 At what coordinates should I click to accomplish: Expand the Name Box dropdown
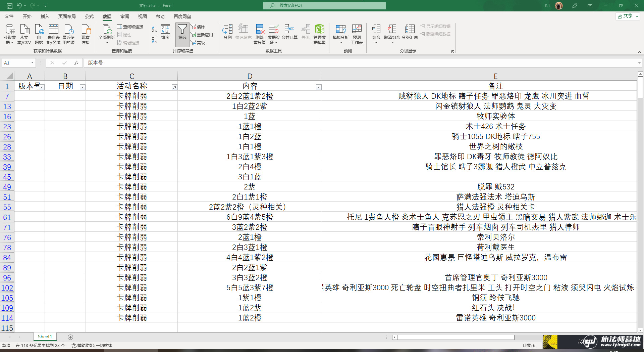(32, 63)
